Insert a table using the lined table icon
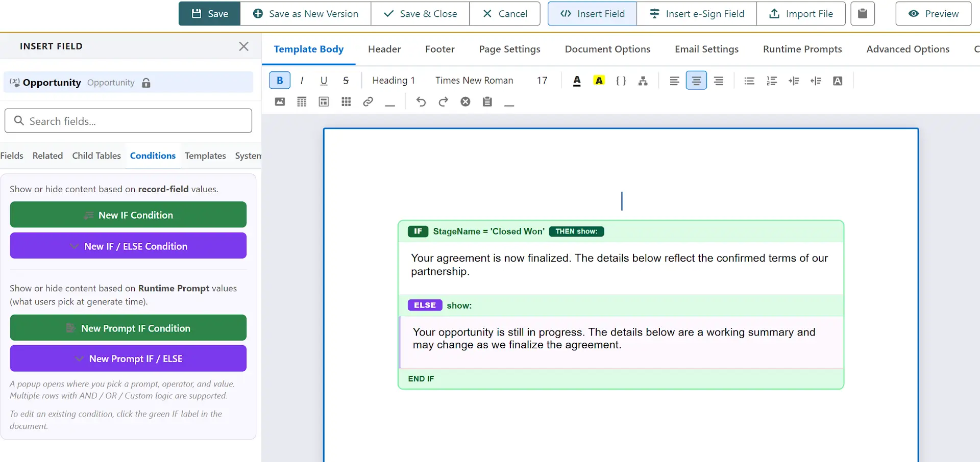 click(302, 101)
